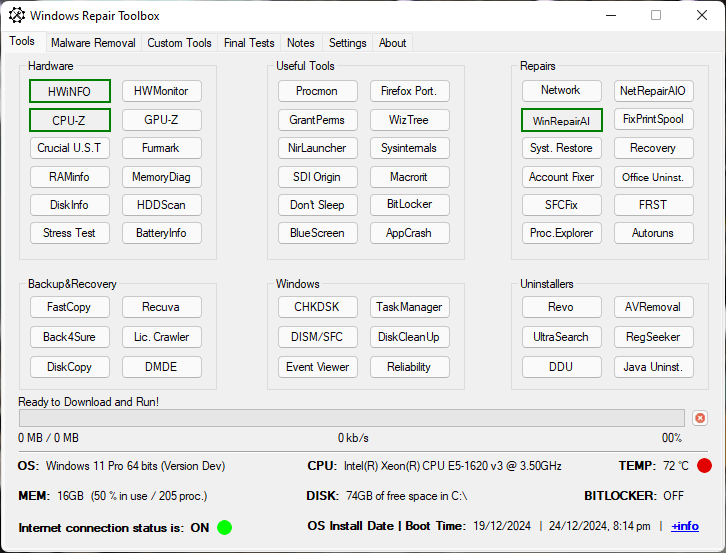This screenshot has height=553, width=726.
Task: Launch the Recuva recovery tool
Action: click(x=161, y=307)
